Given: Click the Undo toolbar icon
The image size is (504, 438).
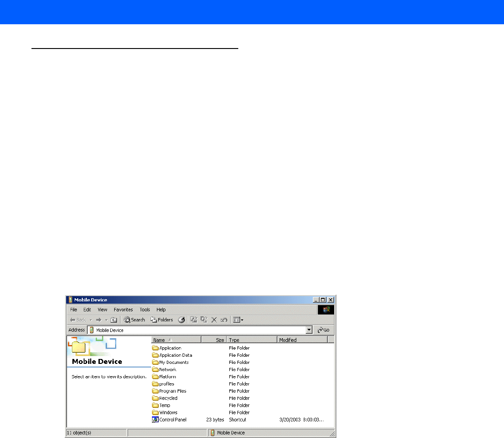Looking at the screenshot, I should 224,320.
